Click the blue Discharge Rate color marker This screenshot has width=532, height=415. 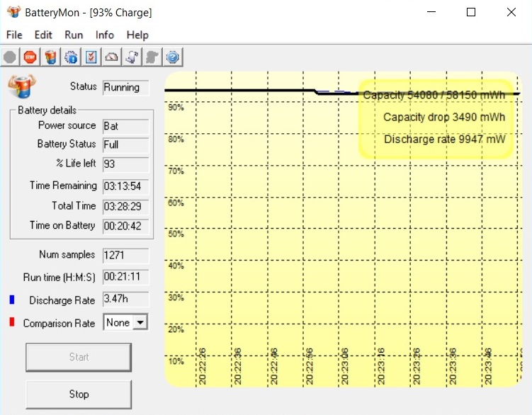[12, 300]
